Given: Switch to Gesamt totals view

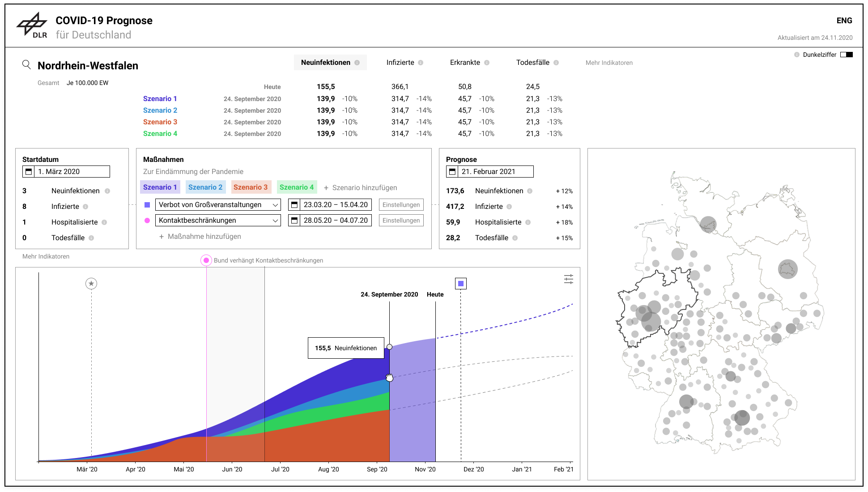Looking at the screenshot, I should [x=48, y=83].
